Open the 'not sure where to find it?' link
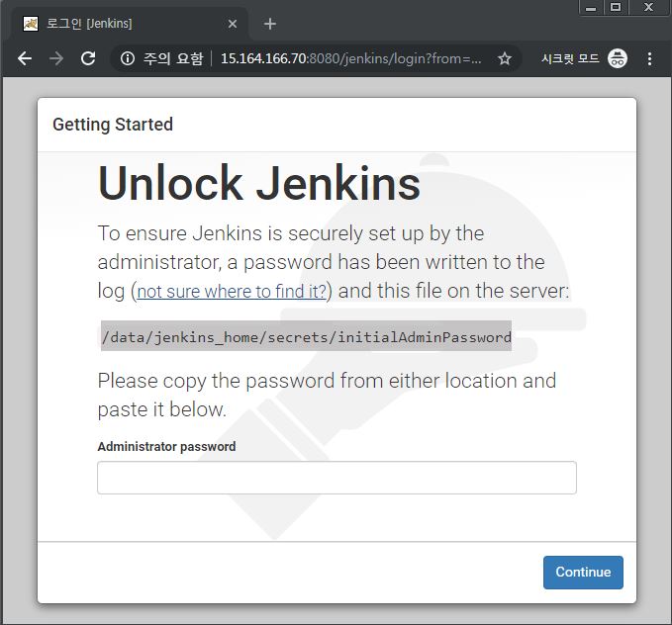 232,292
